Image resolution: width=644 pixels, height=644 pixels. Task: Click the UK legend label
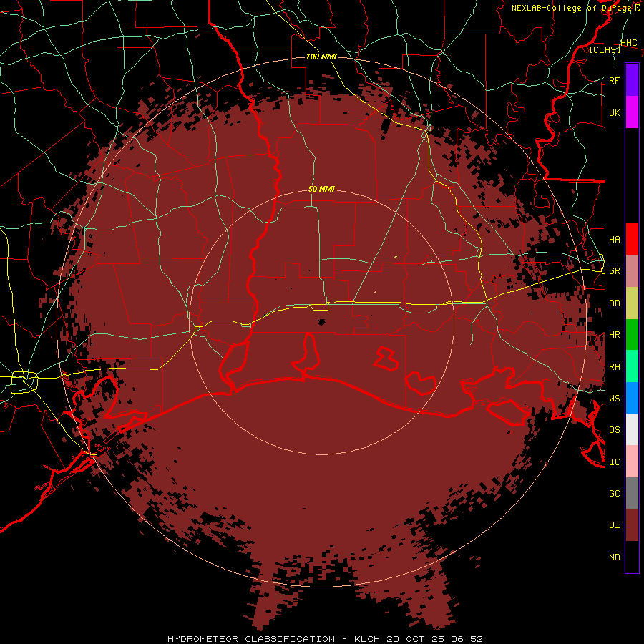click(615, 112)
